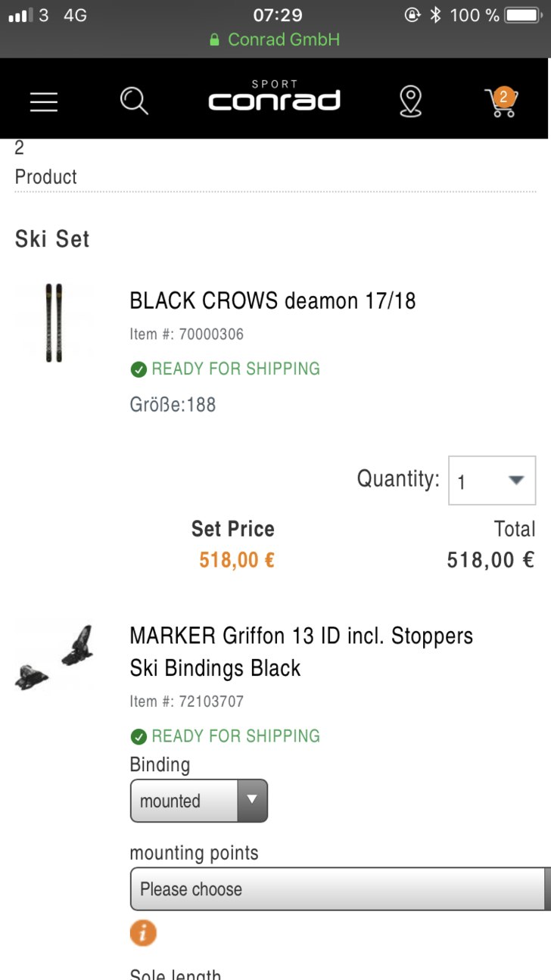Image resolution: width=551 pixels, height=980 pixels.
Task: Tap the green lock icon in address bar
Action: tap(215, 39)
